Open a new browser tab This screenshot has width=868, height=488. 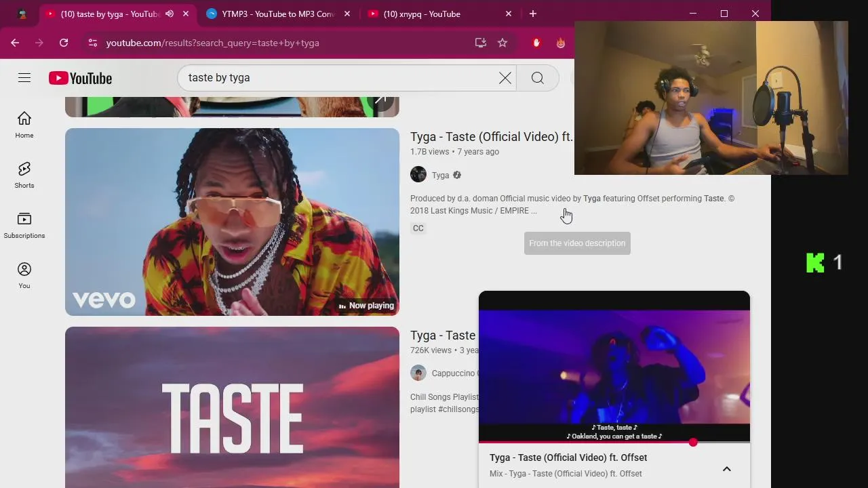click(x=533, y=14)
